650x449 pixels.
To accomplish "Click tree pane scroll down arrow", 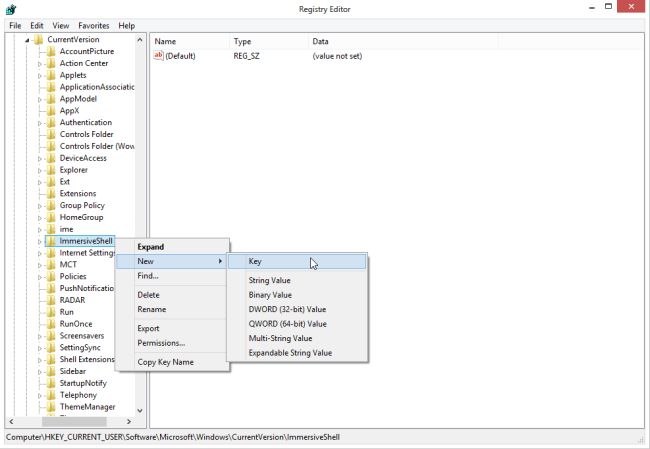I will pyautogui.click(x=140, y=410).
